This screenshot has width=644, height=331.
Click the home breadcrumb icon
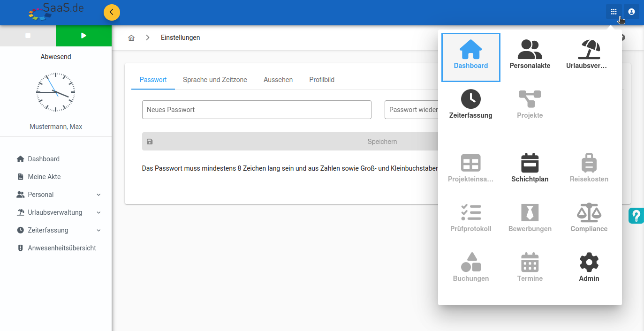[x=131, y=38]
